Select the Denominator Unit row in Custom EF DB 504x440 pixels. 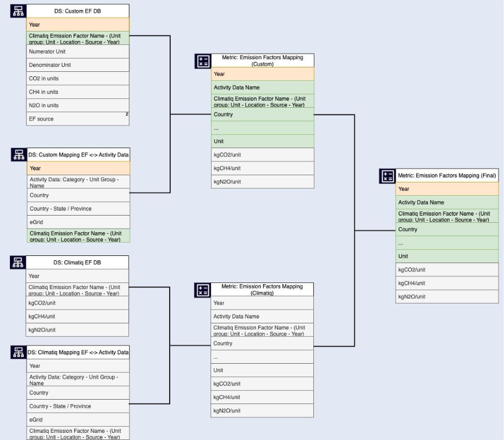click(x=78, y=65)
